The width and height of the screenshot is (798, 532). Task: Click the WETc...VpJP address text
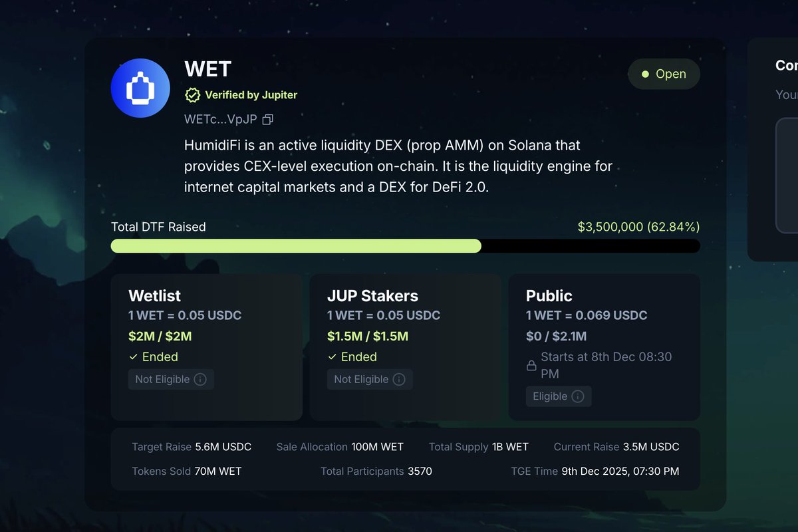click(x=221, y=120)
